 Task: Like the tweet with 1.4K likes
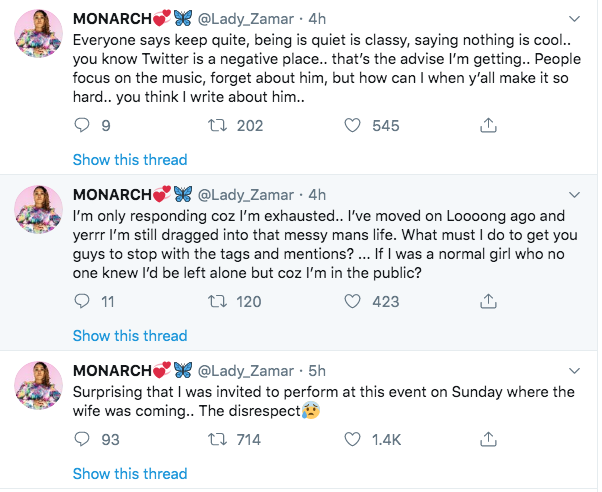pyautogui.click(x=352, y=439)
